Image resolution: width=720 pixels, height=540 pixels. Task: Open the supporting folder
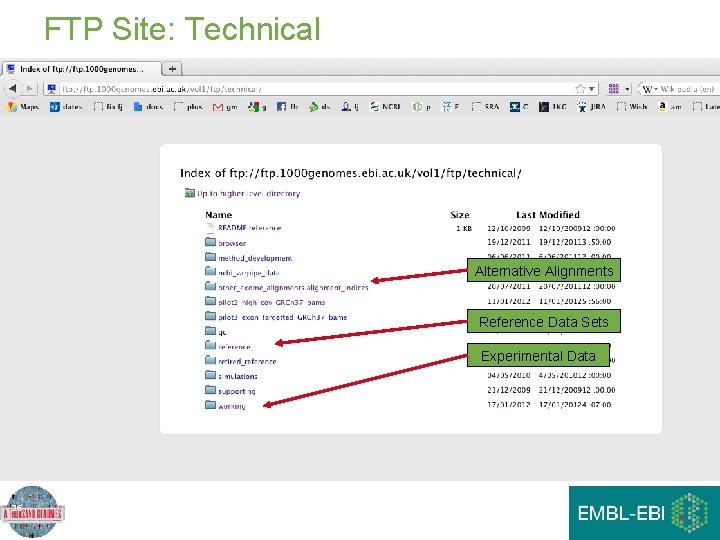(236, 391)
